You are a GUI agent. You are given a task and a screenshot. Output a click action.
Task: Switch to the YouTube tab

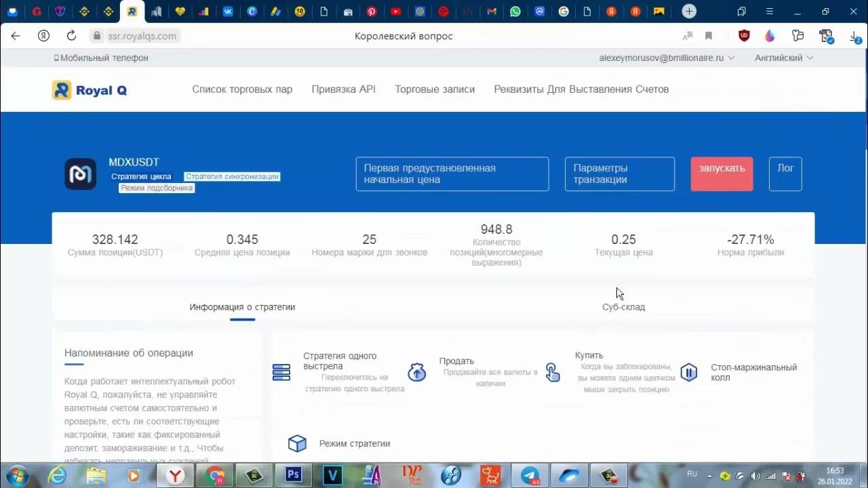coord(396,12)
